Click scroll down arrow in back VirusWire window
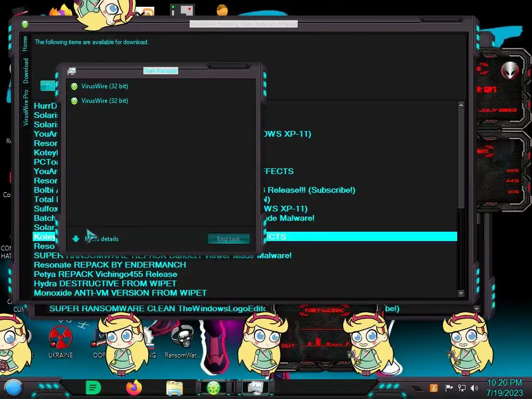The width and height of the screenshot is (532, 399). 477,309
